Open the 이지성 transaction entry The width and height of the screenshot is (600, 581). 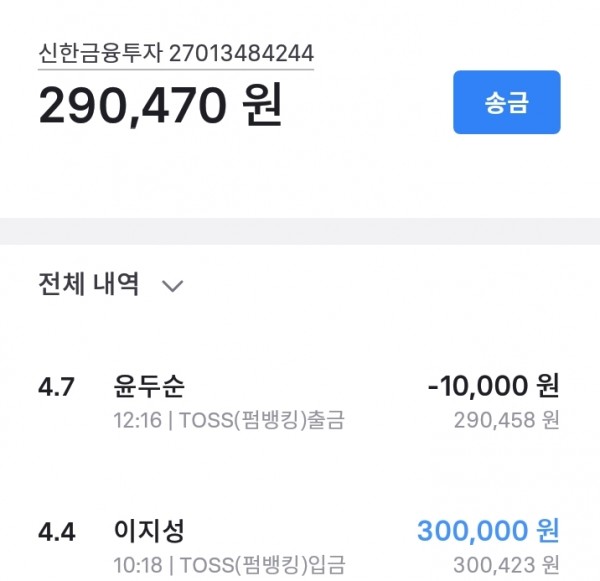tap(150, 530)
